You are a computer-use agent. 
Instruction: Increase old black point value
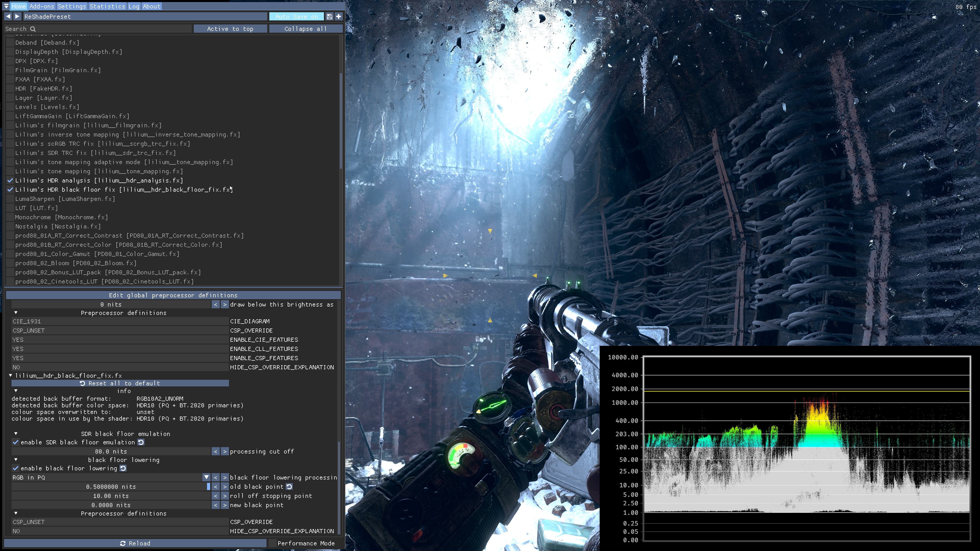[x=225, y=487]
